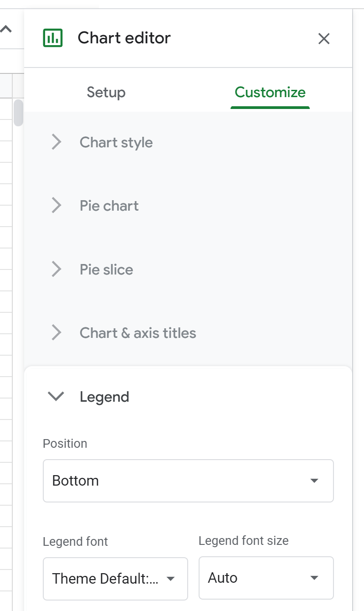Click the Legend font size dropdown arrow
Viewport: 364px width, 611px height.
pos(314,578)
